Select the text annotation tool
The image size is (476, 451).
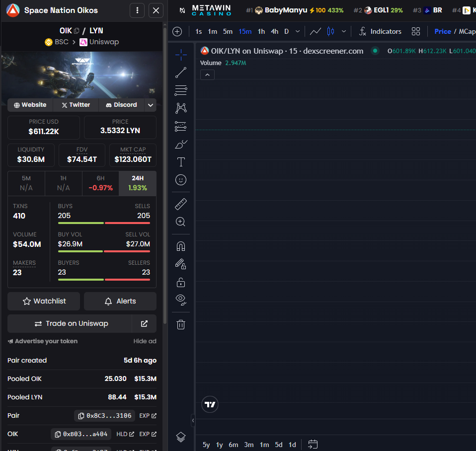[181, 162]
